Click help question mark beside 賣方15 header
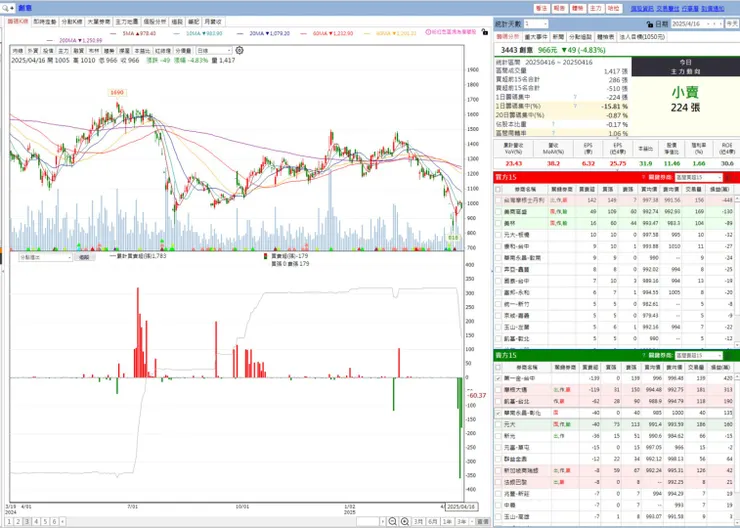This screenshot has width=740, height=528. coord(643,355)
